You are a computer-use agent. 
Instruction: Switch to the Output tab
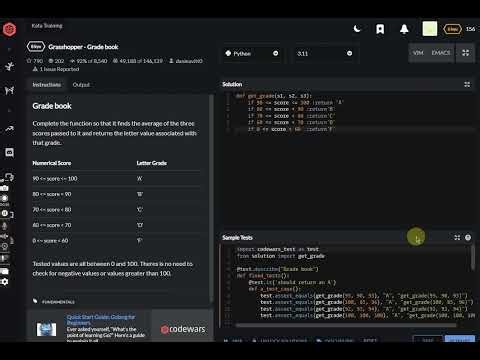point(81,85)
